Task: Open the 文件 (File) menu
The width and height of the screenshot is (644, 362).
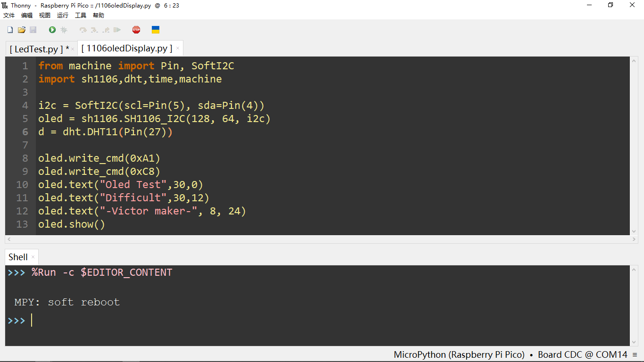Action: coord(9,16)
